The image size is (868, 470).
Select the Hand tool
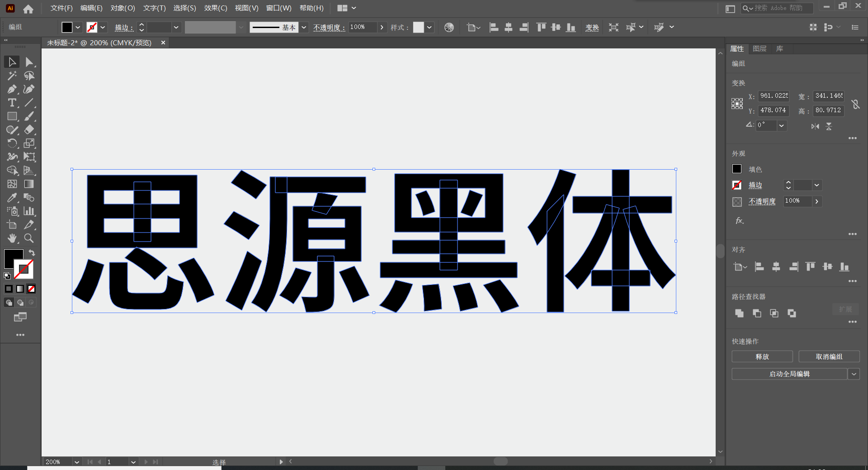pos(12,238)
